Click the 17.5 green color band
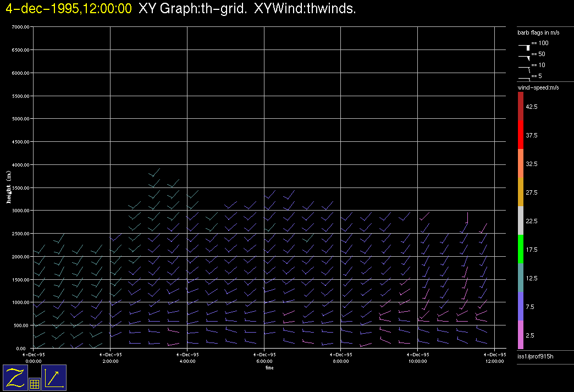574x392 pixels. [521, 249]
